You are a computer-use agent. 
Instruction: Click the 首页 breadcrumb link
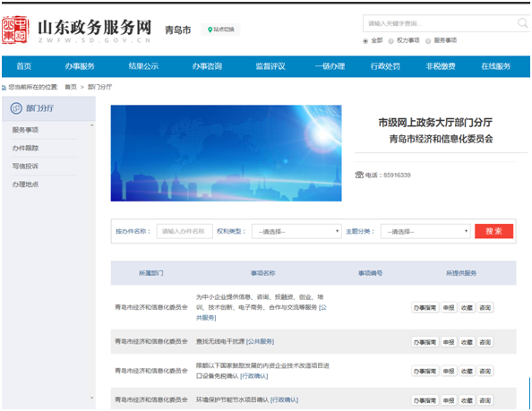coord(71,87)
